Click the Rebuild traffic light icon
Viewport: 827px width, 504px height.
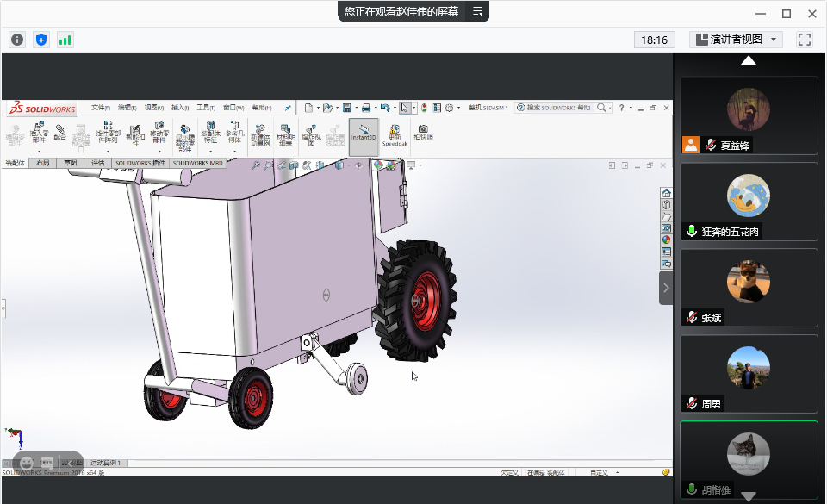tap(424, 108)
